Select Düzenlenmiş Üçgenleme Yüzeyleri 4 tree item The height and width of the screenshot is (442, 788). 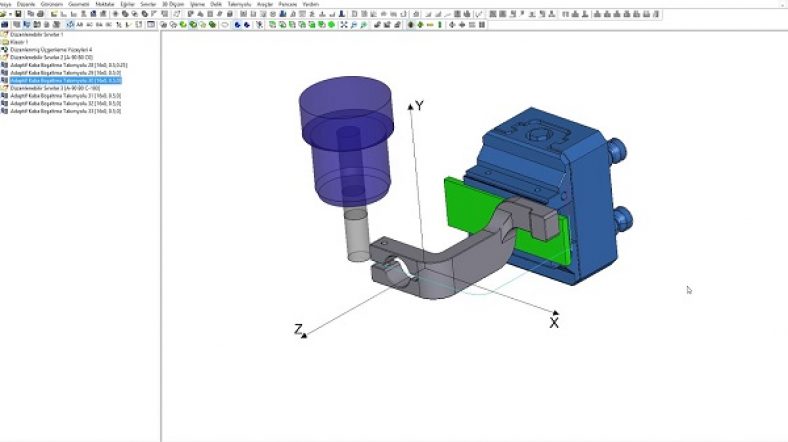(x=51, y=50)
